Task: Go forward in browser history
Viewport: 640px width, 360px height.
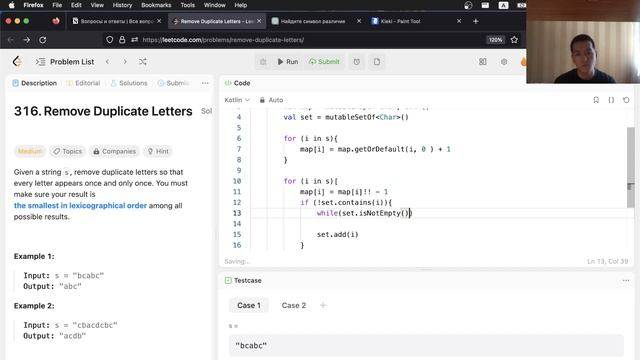Action: pyautogui.click(x=27, y=40)
